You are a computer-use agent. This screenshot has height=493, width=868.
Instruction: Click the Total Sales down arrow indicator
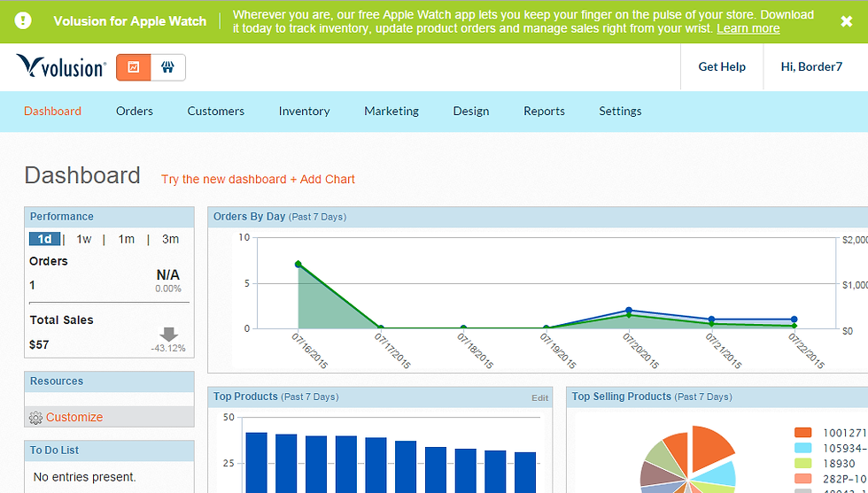169,334
